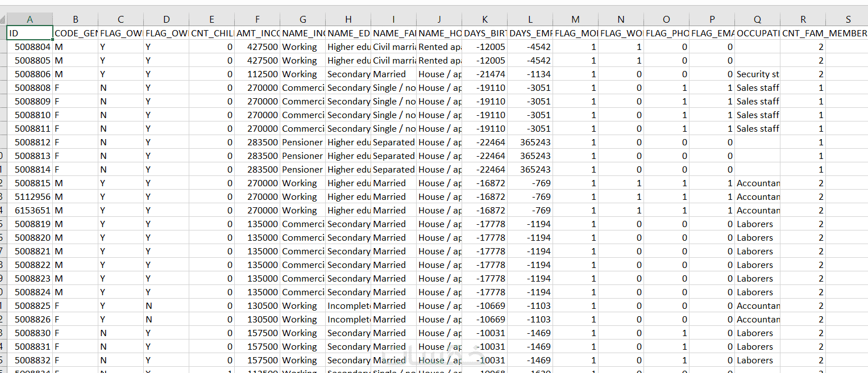Click 'Pensioner' in row 5008812
Screen dimensions: 868x373
coord(303,142)
